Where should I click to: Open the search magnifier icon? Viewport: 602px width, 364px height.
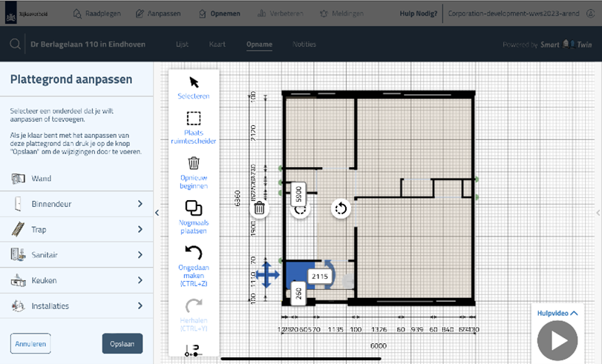(15, 44)
